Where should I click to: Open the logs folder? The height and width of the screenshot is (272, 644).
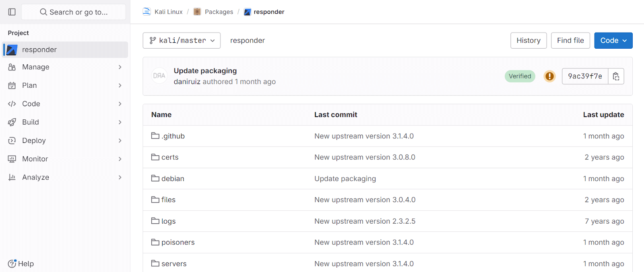168,221
